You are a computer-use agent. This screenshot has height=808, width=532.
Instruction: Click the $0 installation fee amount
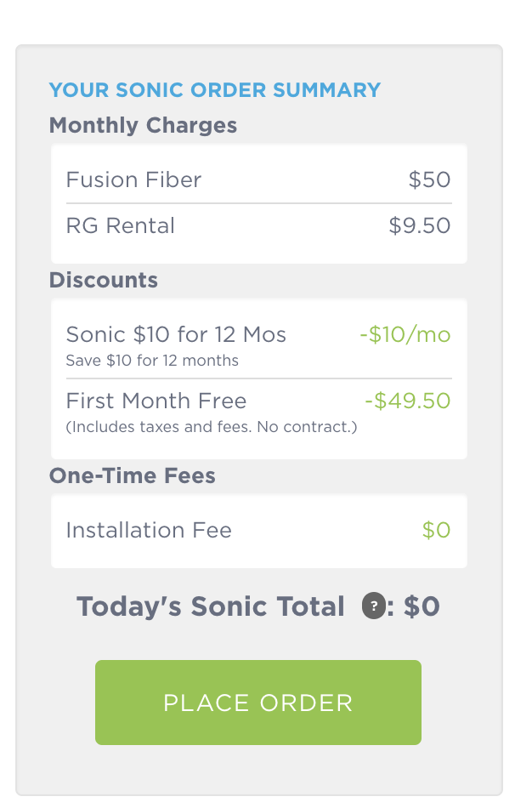(x=436, y=530)
